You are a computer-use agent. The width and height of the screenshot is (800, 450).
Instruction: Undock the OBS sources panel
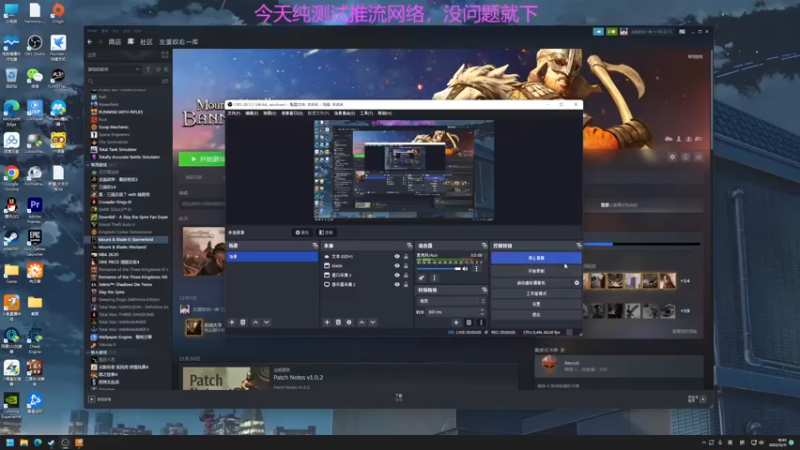[409, 246]
